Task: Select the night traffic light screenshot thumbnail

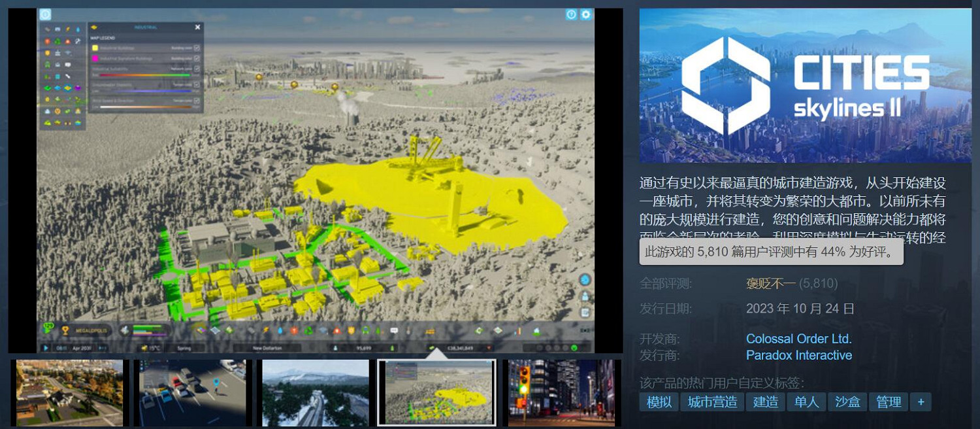Action: click(x=562, y=392)
